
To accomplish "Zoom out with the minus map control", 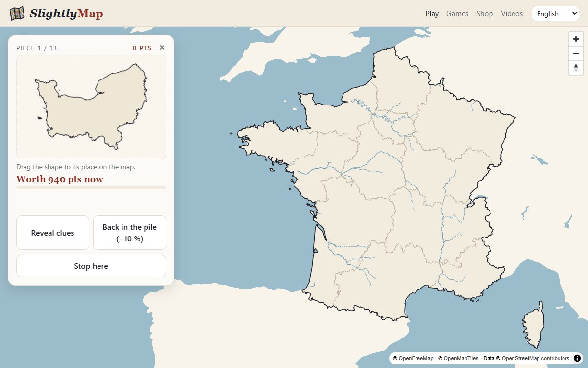I will [576, 53].
